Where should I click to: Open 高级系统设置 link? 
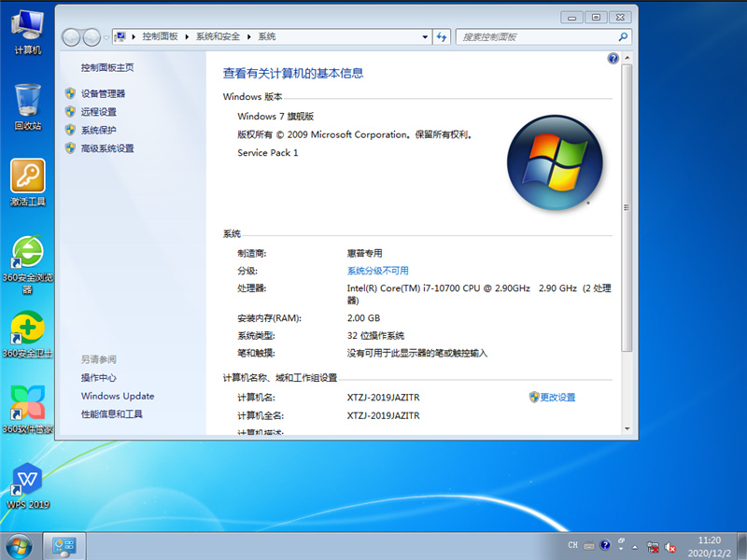click(x=107, y=148)
